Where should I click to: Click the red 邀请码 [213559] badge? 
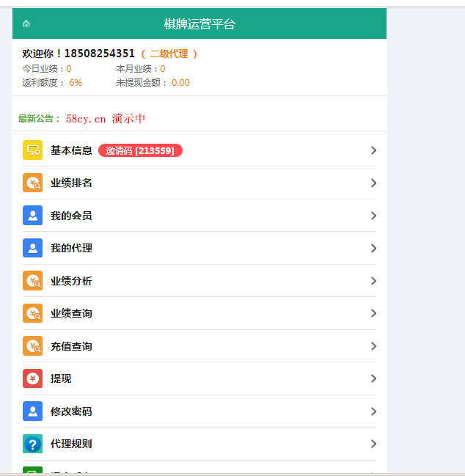point(140,150)
